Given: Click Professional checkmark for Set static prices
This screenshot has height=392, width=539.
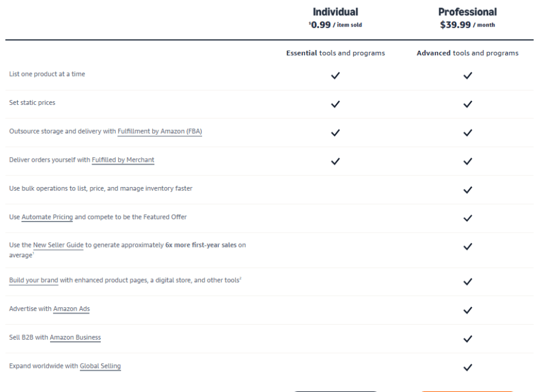Looking at the screenshot, I should tap(468, 104).
